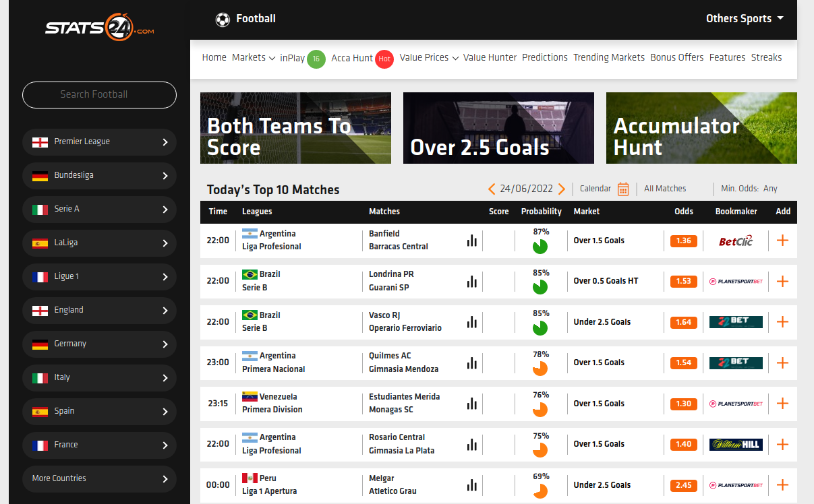The image size is (814, 504).
Task: Click the 1.36 odds button
Action: [684, 241]
